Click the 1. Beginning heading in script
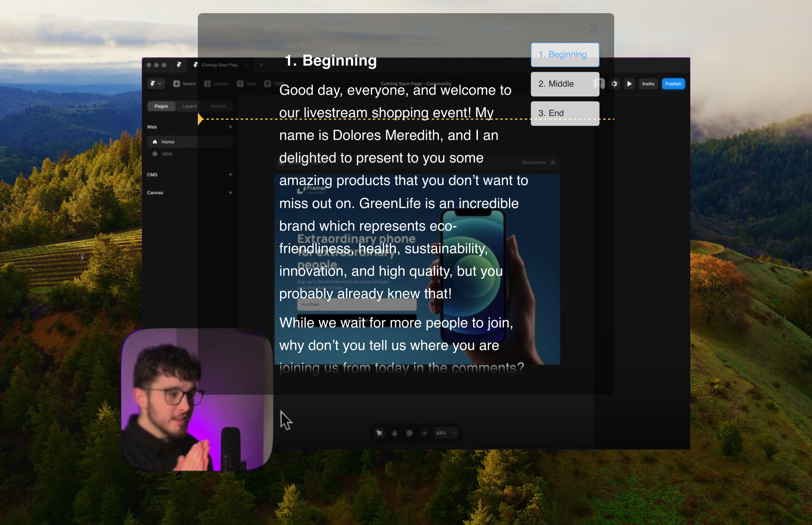 [x=330, y=61]
